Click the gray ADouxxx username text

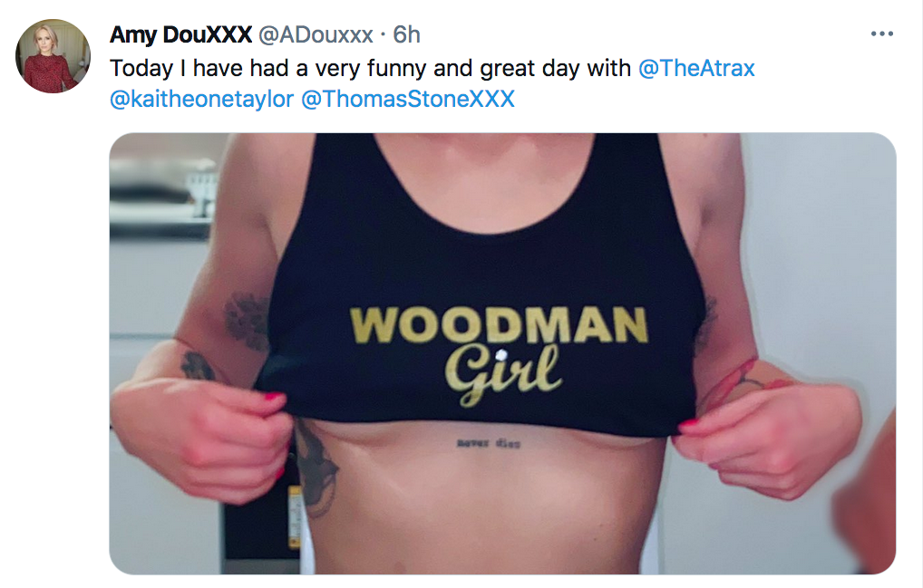click(316, 34)
